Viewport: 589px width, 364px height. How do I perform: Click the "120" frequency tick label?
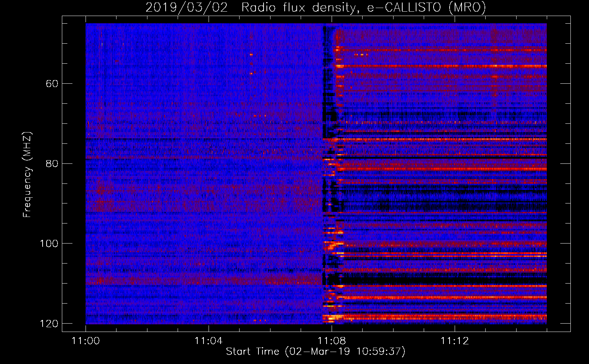(x=49, y=324)
